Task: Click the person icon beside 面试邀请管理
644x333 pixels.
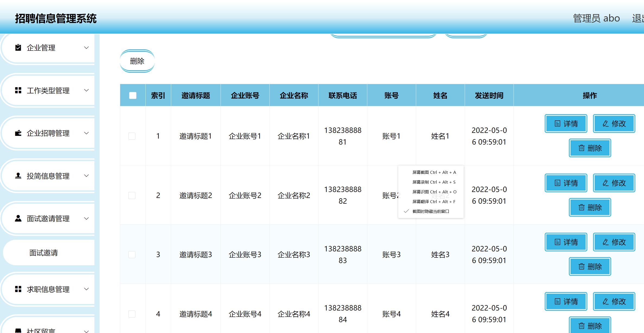Action: click(18, 218)
